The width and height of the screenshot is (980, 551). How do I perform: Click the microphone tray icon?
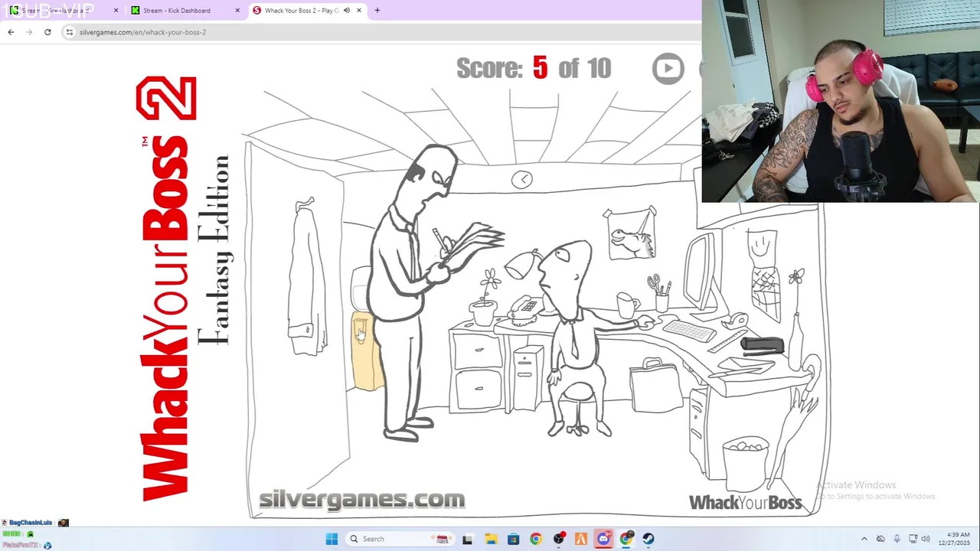[x=897, y=539]
